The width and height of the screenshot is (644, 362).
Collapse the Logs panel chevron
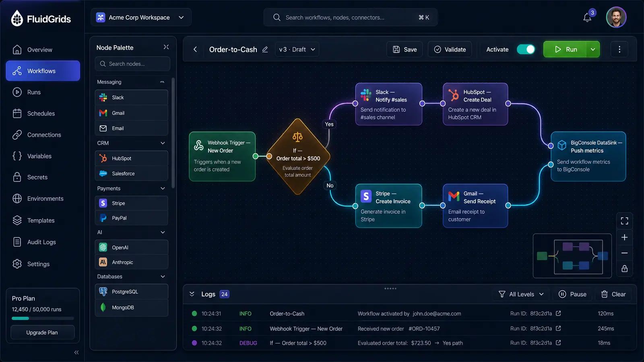192,294
